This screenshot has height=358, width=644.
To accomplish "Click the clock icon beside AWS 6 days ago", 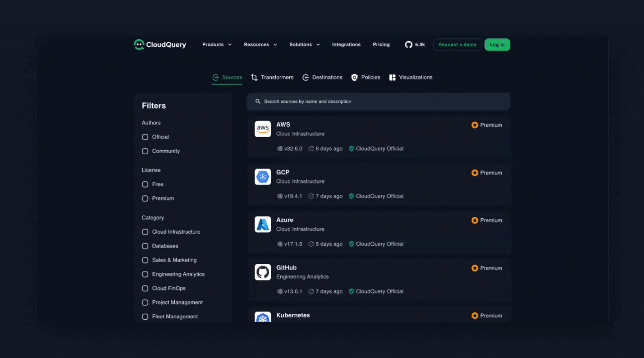I will (311, 149).
